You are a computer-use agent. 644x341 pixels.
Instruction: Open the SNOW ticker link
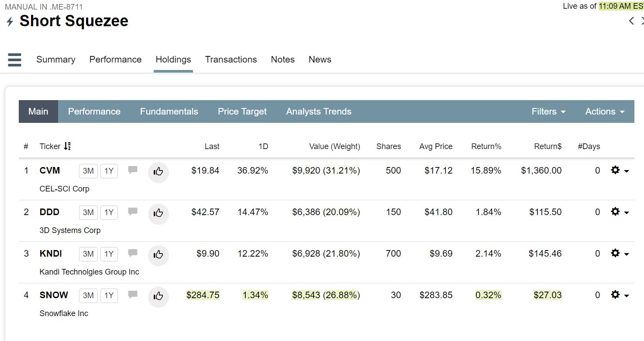pos(54,295)
